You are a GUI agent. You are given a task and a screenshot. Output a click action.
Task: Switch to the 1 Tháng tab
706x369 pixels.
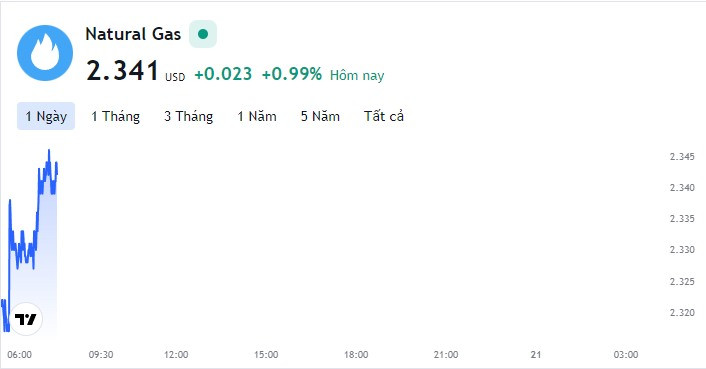pos(116,117)
